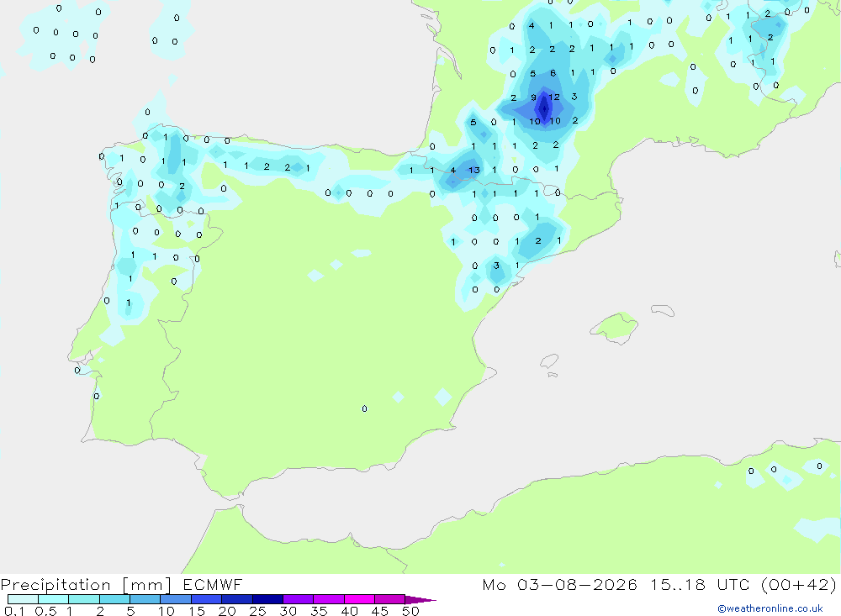
Task: Click the 20–25 mm dark blue legend swatch
Action: point(236,599)
